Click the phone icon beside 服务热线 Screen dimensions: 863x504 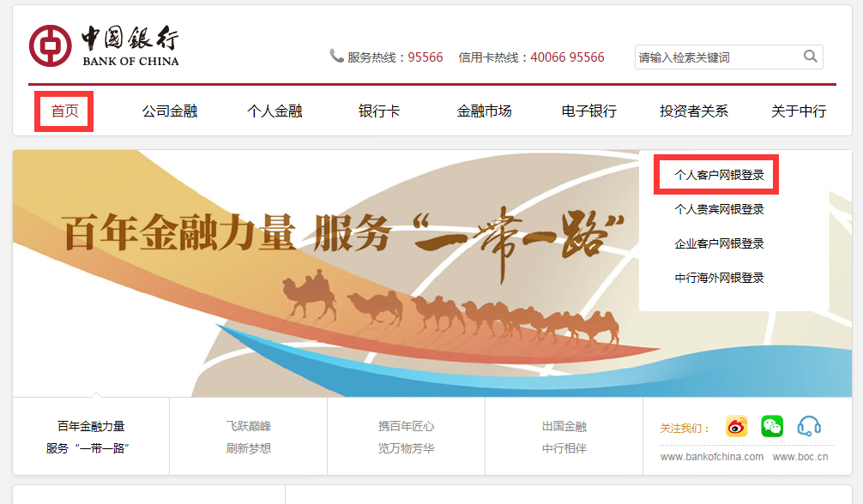(x=336, y=56)
